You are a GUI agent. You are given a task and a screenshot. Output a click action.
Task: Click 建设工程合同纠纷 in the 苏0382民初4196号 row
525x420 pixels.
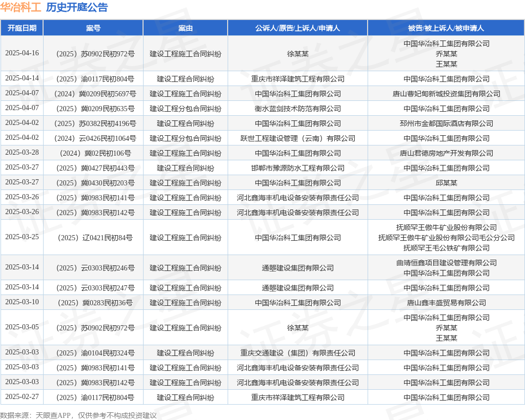(186, 124)
